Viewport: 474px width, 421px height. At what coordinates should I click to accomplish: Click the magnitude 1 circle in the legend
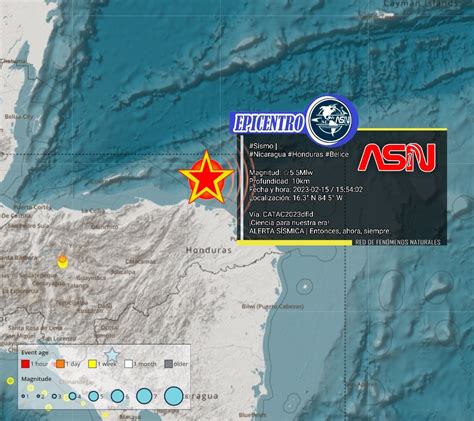pos(23,396)
